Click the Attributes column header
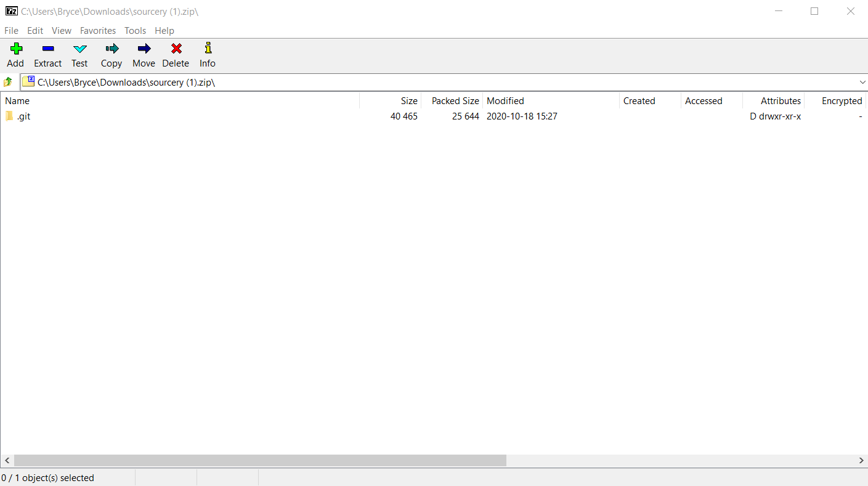Image resolution: width=868 pixels, height=486 pixels. tap(780, 101)
